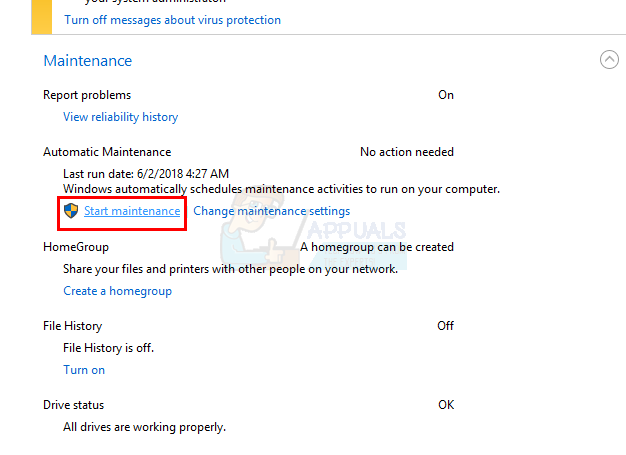Open Turn off messages about virus protection

(172, 20)
